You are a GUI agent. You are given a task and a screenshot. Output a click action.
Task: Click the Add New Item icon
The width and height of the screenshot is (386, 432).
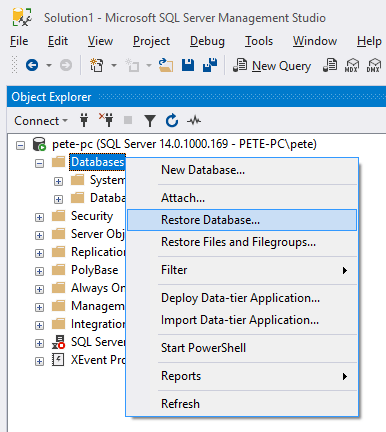coord(132,65)
